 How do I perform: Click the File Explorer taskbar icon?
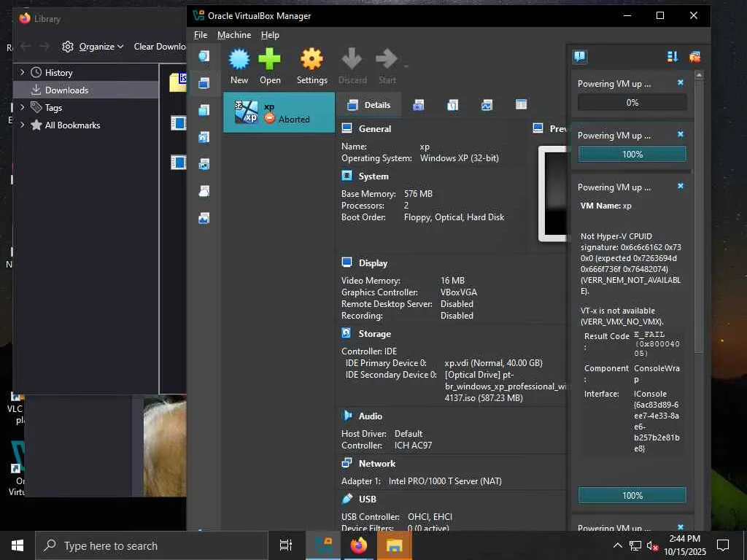(x=395, y=545)
